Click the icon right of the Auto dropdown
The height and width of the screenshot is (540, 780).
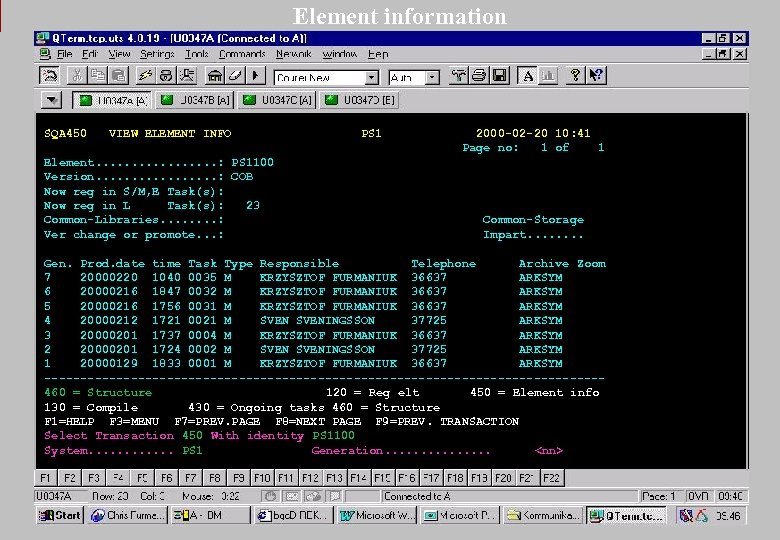(458, 76)
